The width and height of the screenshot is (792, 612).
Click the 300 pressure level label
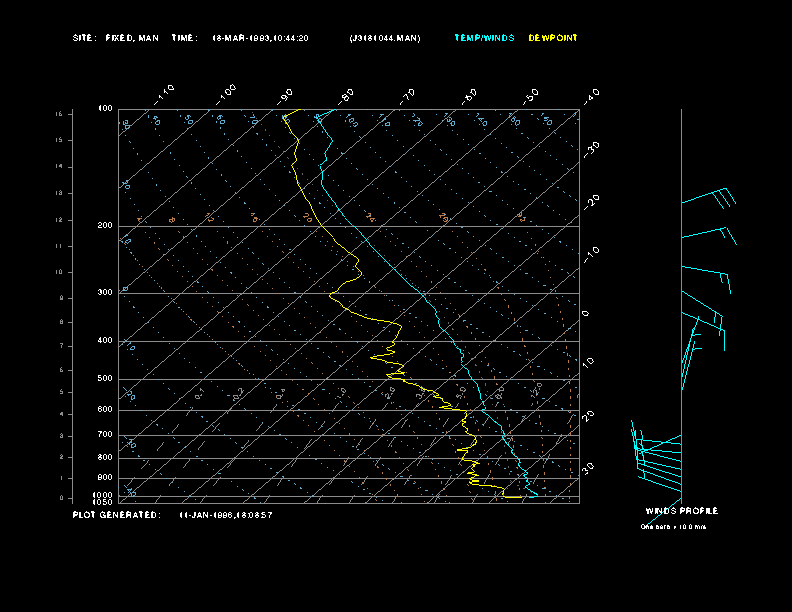click(x=105, y=293)
